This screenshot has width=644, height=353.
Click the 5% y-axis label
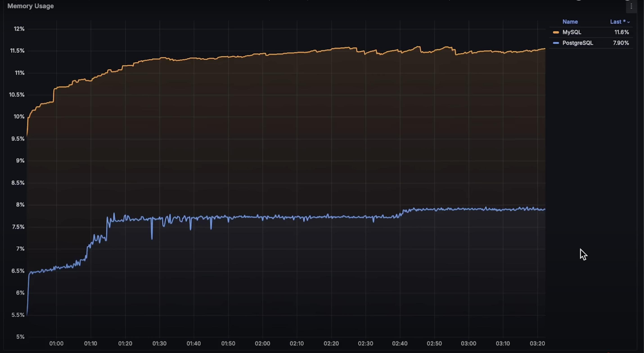20,337
